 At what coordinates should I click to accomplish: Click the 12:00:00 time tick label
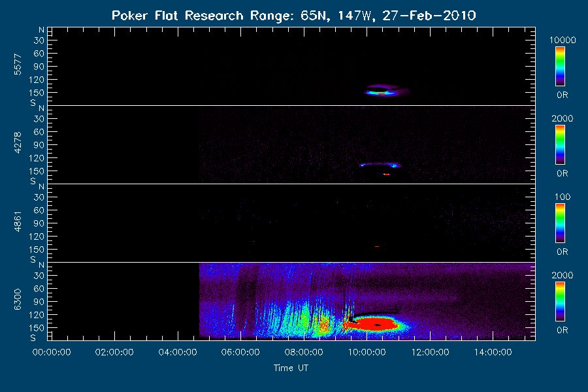[x=430, y=352]
